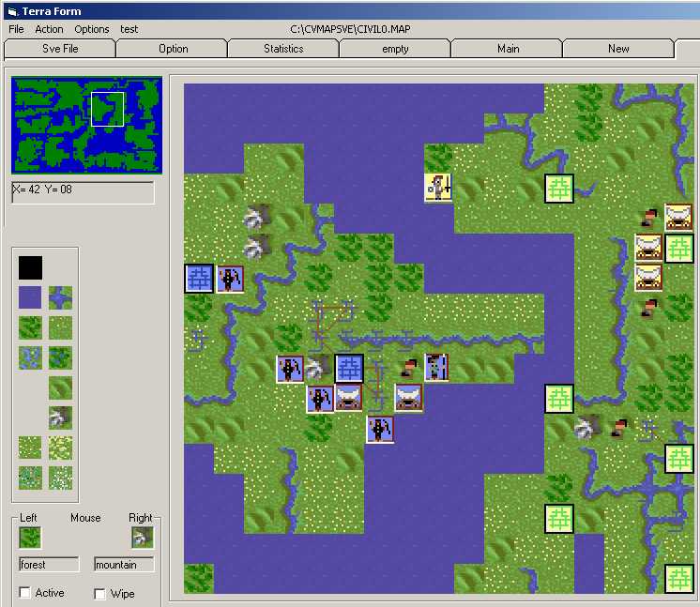Select the bottom-right white-speckled palette tile
This screenshot has width=700, height=607.
60,478
